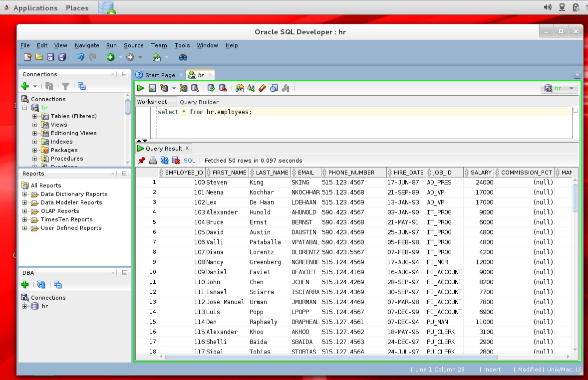Screen dimensions: 588x380
Task: Run the statement with green play icon
Action: coord(141,88)
